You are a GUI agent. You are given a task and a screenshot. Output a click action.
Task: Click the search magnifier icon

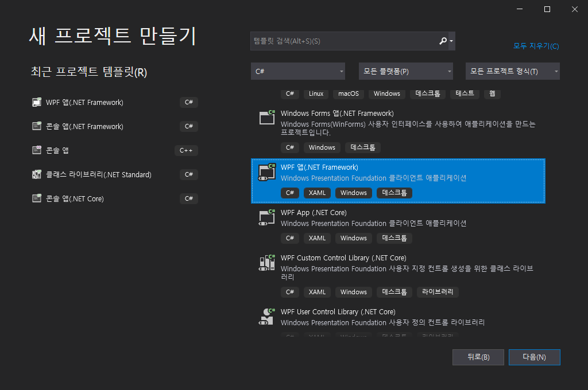443,41
